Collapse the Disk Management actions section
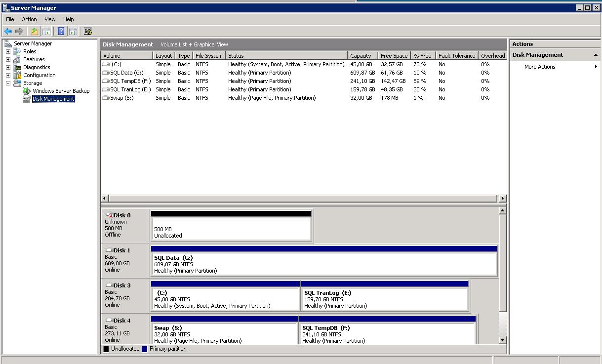The image size is (602, 364). (595, 55)
